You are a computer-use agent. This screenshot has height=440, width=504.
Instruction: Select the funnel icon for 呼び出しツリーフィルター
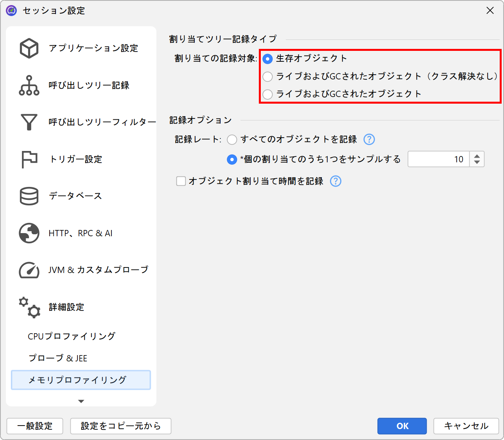[x=29, y=122]
